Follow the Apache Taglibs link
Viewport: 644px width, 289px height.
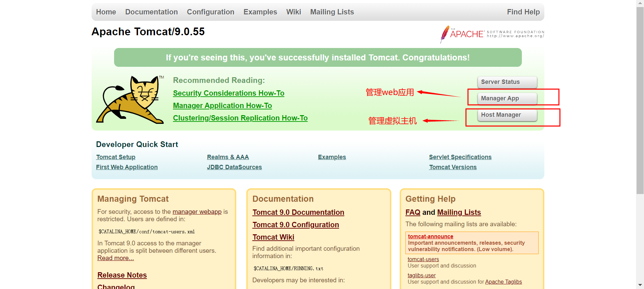point(503,282)
